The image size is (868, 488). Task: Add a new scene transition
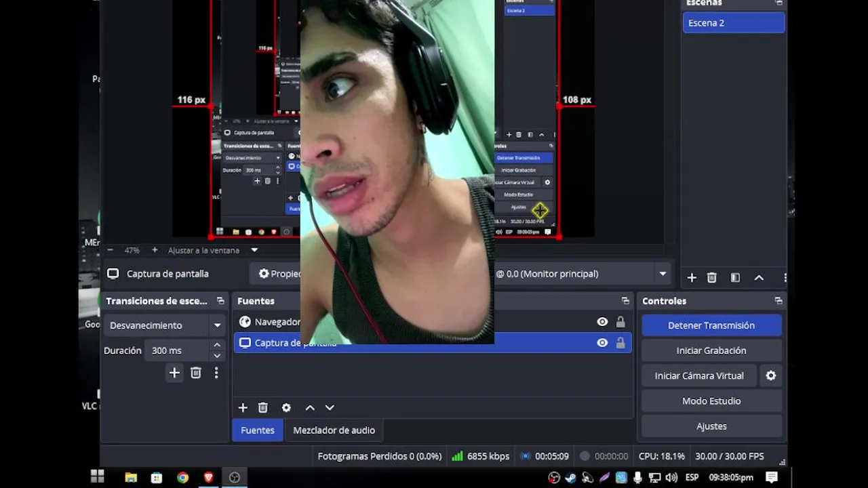click(x=174, y=373)
